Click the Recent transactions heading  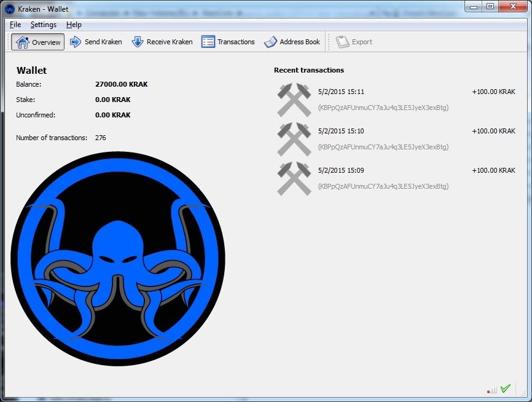pyautogui.click(x=309, y=70)
